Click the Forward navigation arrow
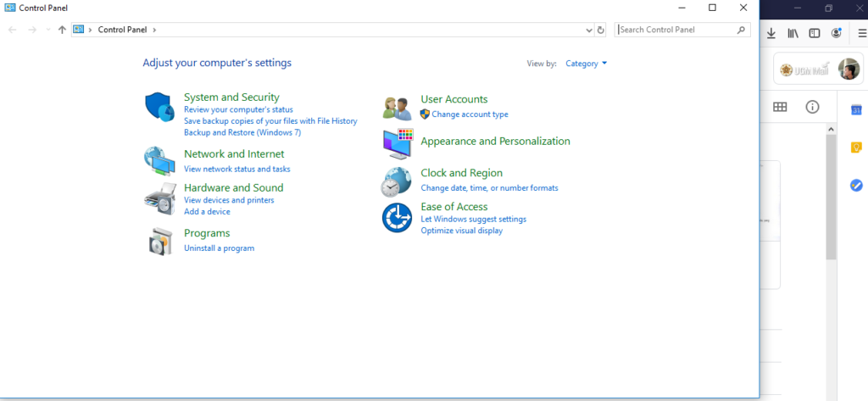This screenshot has width=868, height=401. pos(32,30)
